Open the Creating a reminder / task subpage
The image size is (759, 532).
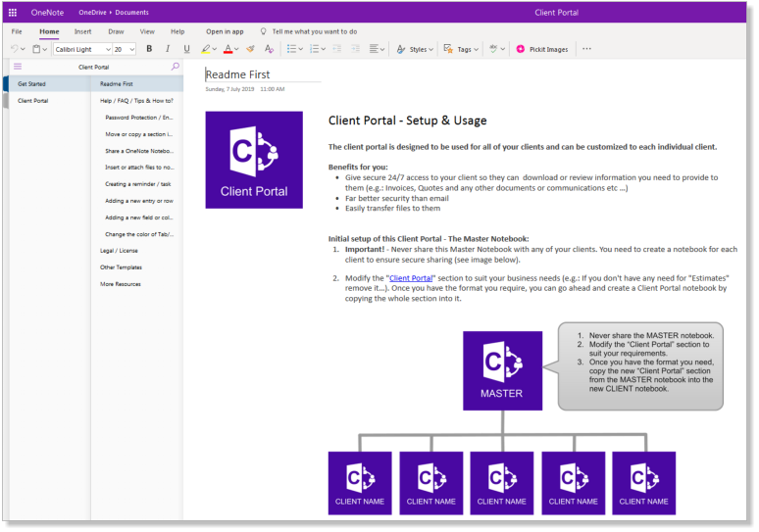coord(138,184)
